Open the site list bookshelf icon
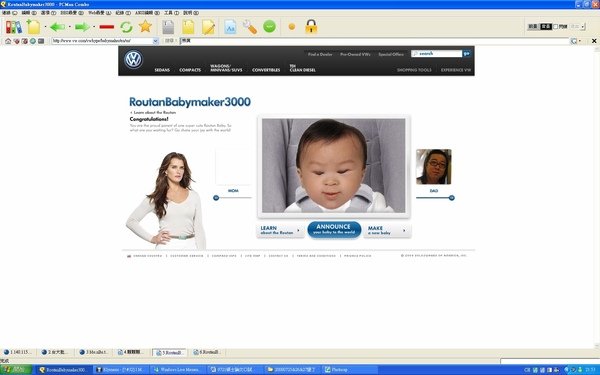The width and height of the screenshot is (600, 375). tap(14, 27)
